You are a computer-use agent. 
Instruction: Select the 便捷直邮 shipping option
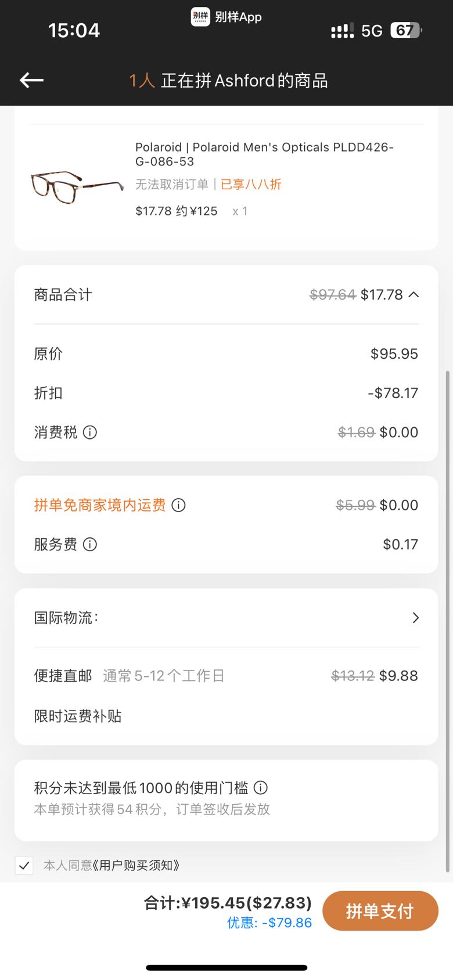coord(227,676)
